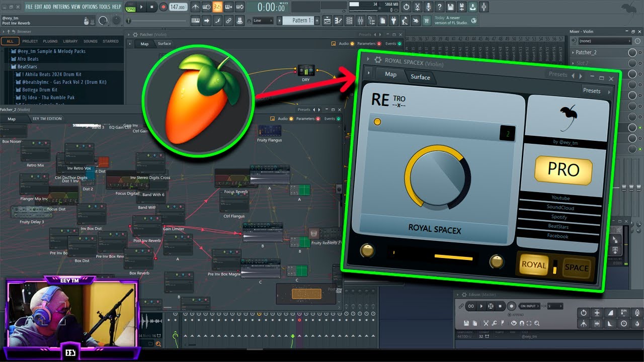
Task: Expand Presets arrow in Royal SpaceX surface
Action: 609,92
